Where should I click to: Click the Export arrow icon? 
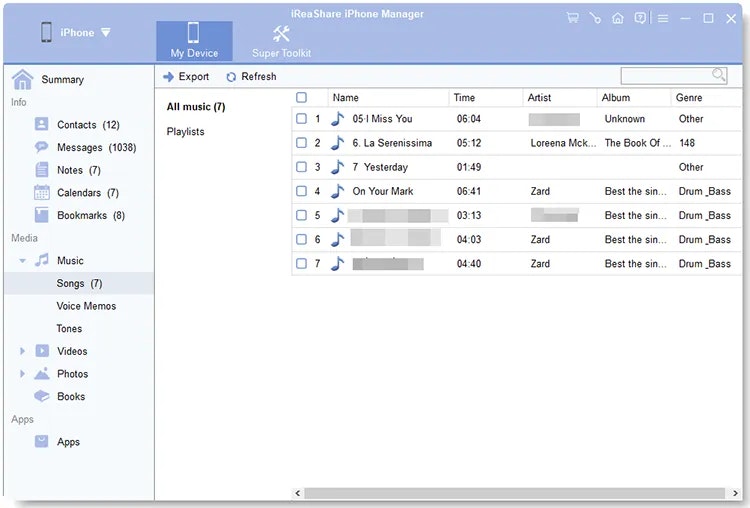click(x=168, y=77)
